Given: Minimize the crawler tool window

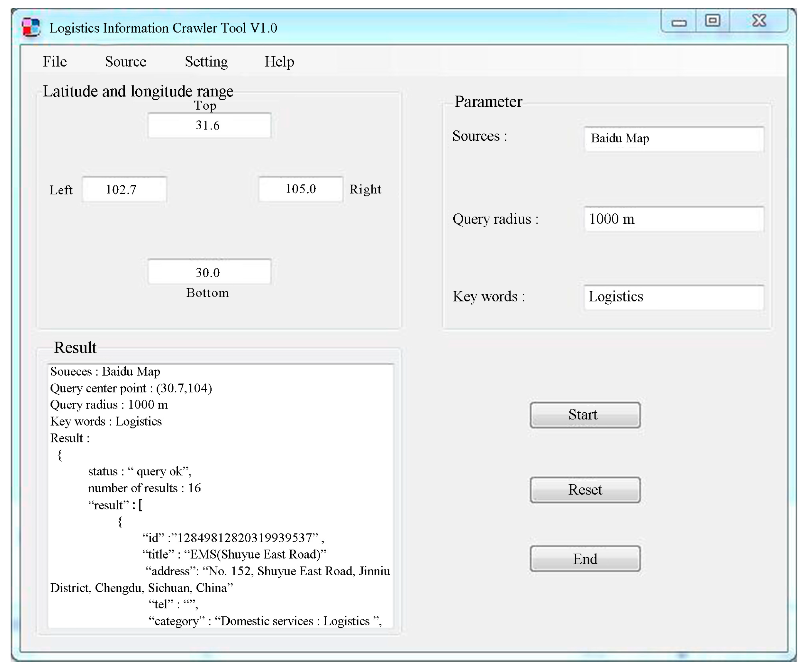Looking at the screenshot, I should (679, 22).
